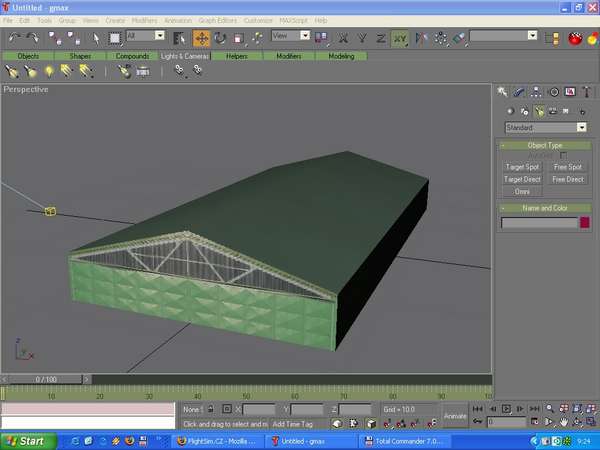Click the Mirror Selected Objects icon
Image resolution: width=600 pixels, height=450 pixels.
(x=421, y=38)
